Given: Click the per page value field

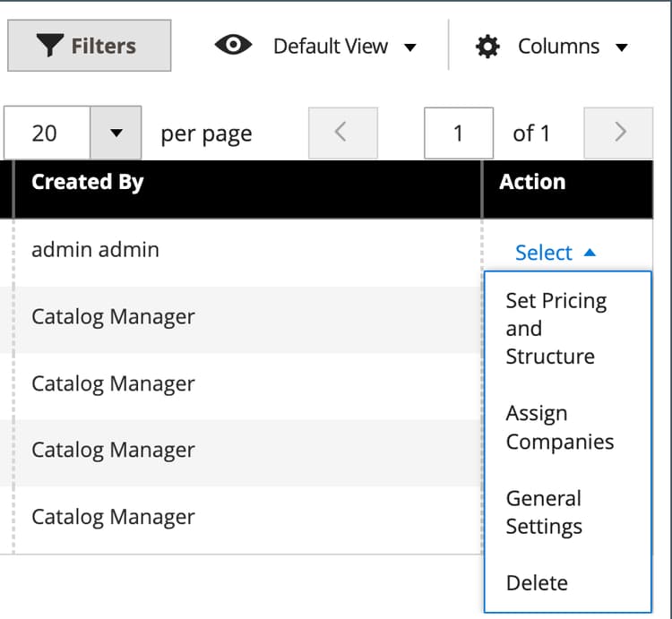Looking at the screenshot, I should [x=46, y=133].
